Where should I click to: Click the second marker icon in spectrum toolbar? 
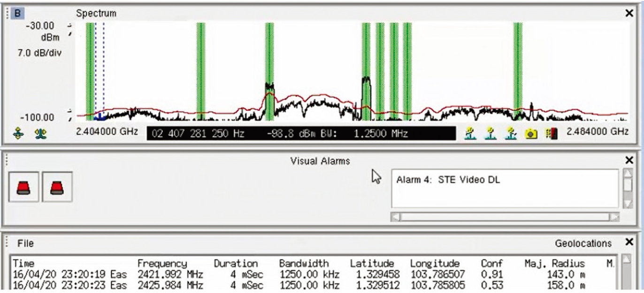(490, 134)
